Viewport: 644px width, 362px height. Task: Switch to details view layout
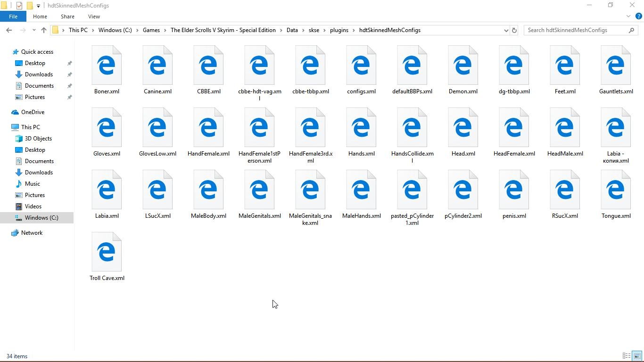click(627, 356)
